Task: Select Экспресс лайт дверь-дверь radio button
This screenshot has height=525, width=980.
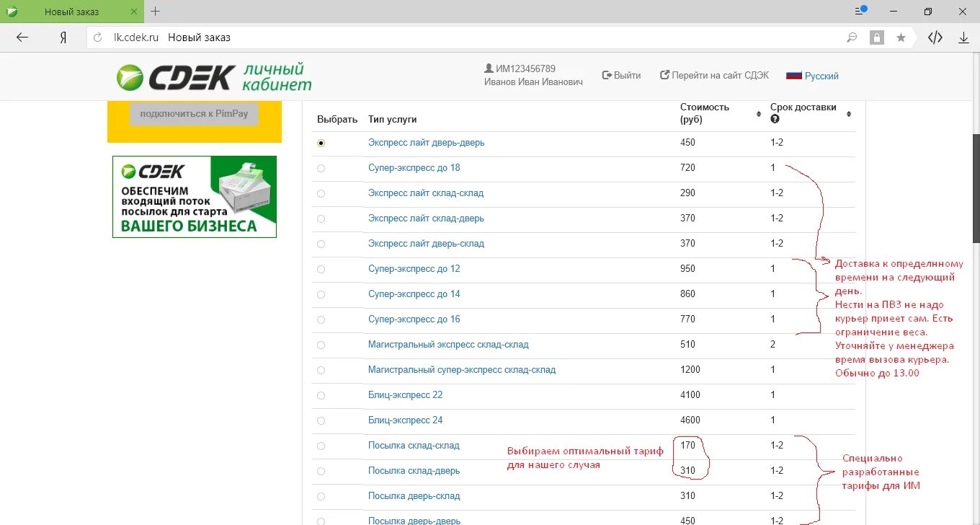Action: point(321,143)
